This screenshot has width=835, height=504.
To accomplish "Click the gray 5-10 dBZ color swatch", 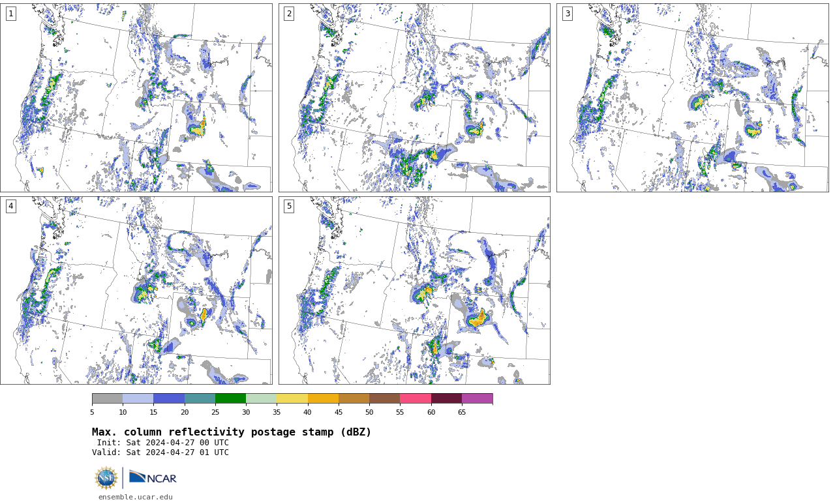I will (x=107, y=398).
